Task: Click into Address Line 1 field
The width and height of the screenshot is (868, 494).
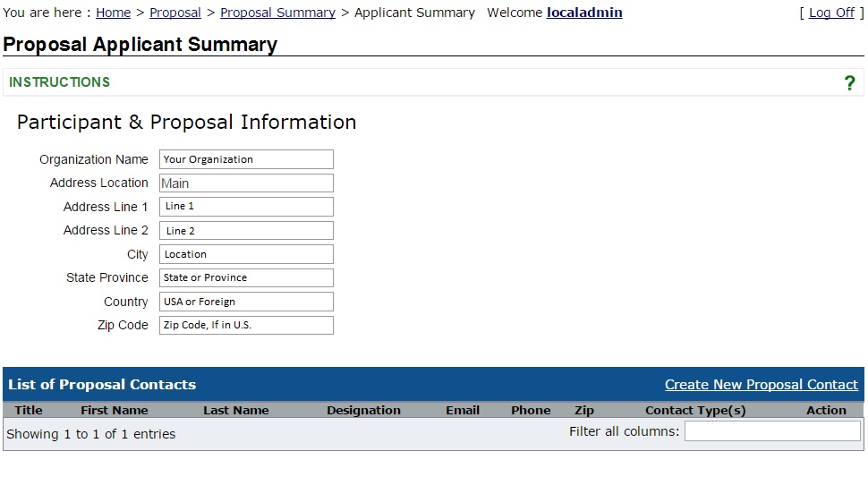Action: [x=246, y=207]
